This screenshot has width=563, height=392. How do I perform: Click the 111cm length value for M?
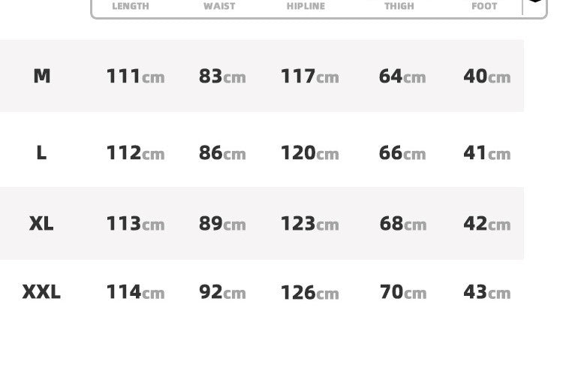click(x=135, y=76)
